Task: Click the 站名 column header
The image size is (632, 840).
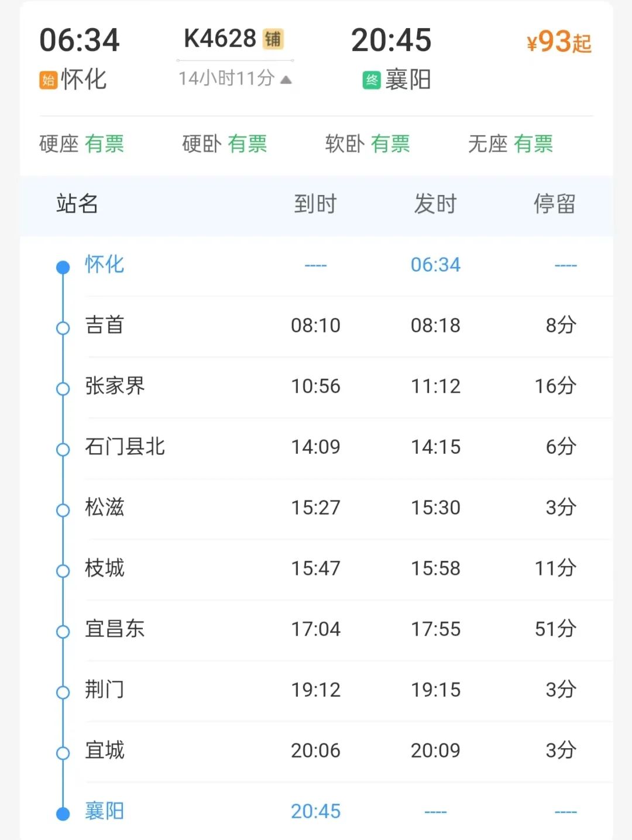Action: pos(77,204)
